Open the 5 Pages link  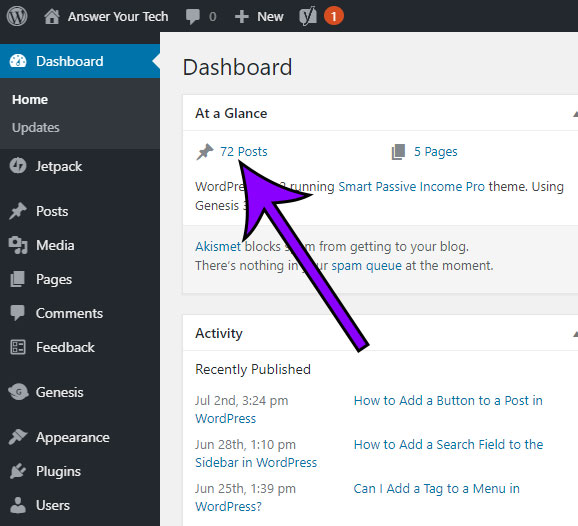click(x=435, y=151)
